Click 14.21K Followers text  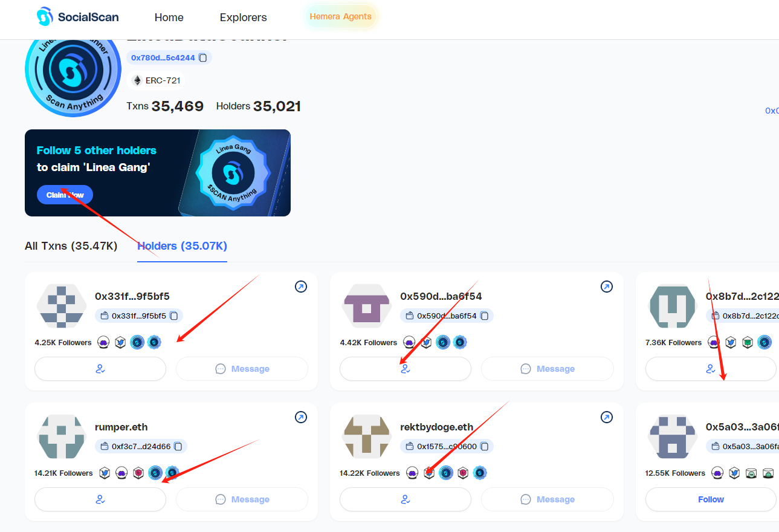pyautogui.click(x=63, y=473)
